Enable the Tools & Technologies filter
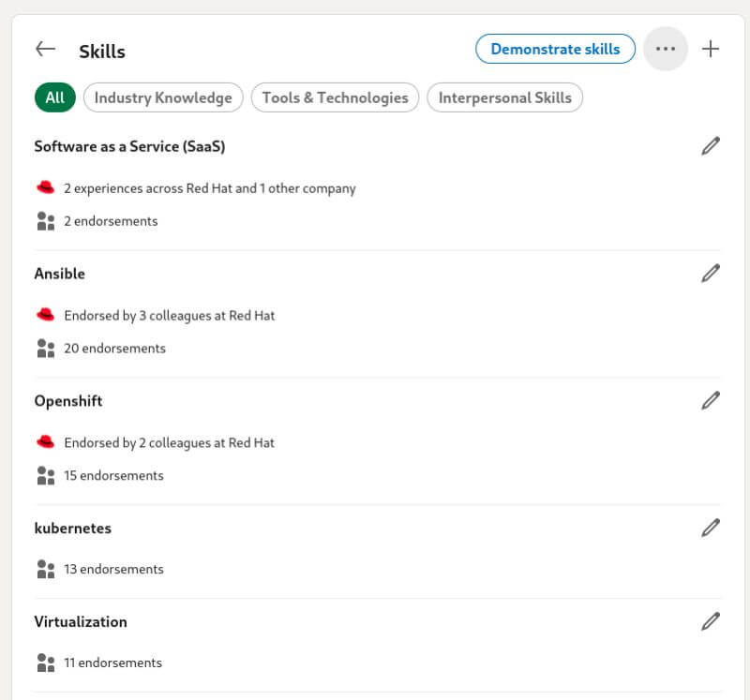Screen dimensions: 750x700 point(335,97)
